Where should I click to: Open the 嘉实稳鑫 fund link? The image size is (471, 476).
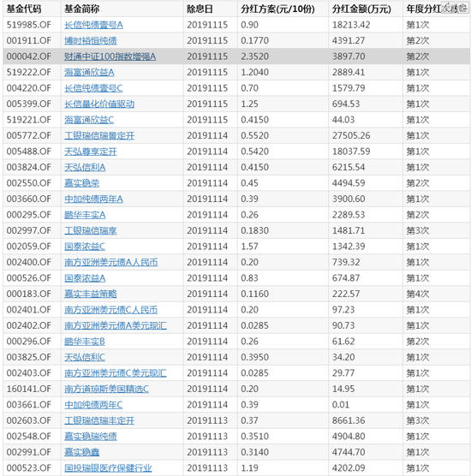pyautogui.click(x=81, y=452)
